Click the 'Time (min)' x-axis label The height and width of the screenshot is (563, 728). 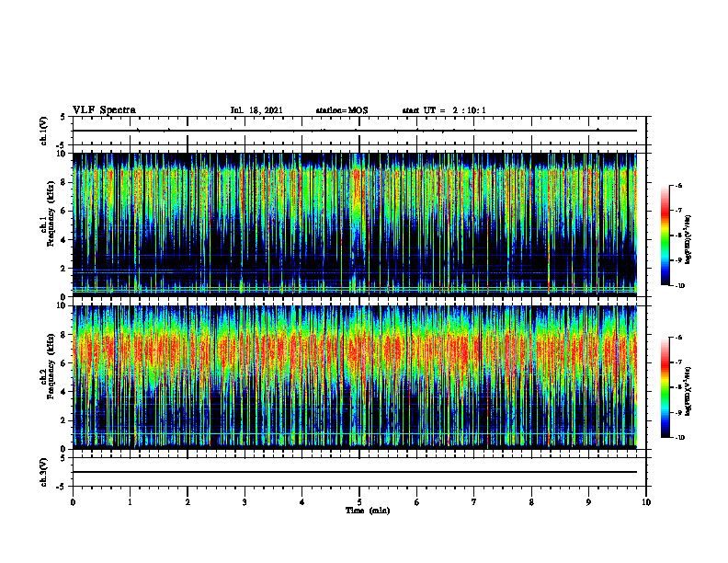(368, 511)
